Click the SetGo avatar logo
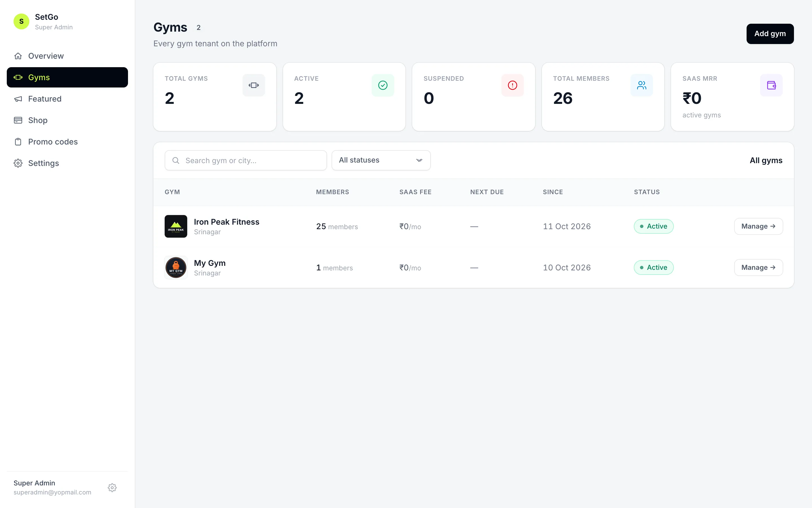 (x=21, y=21)
